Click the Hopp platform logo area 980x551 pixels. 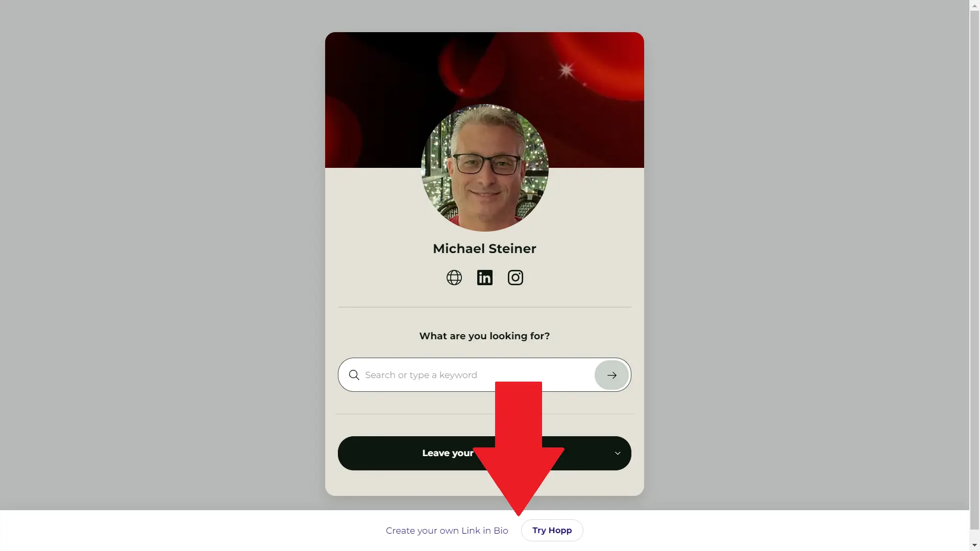[x=552, y=531]
